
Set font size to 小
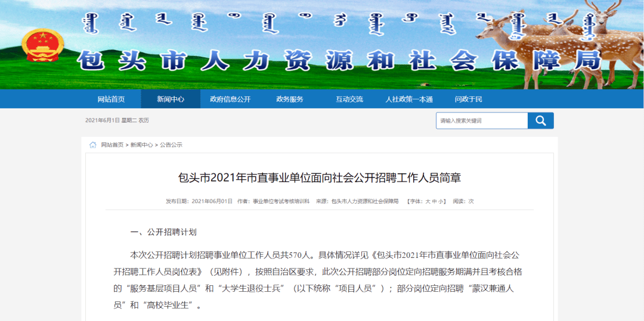click(441, 201)
